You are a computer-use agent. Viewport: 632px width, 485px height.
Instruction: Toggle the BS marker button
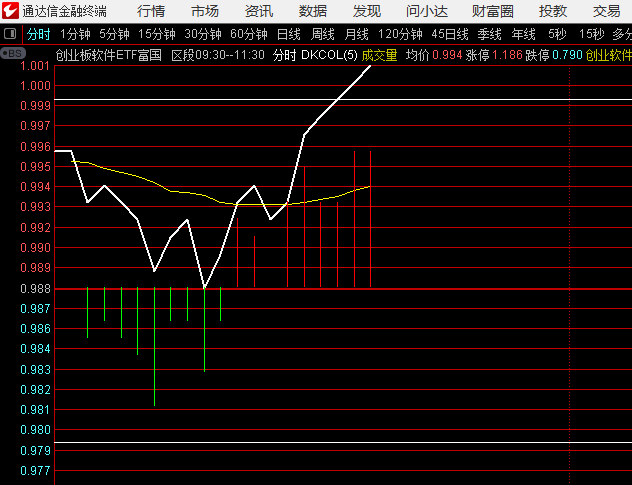[x=13, y=53]
